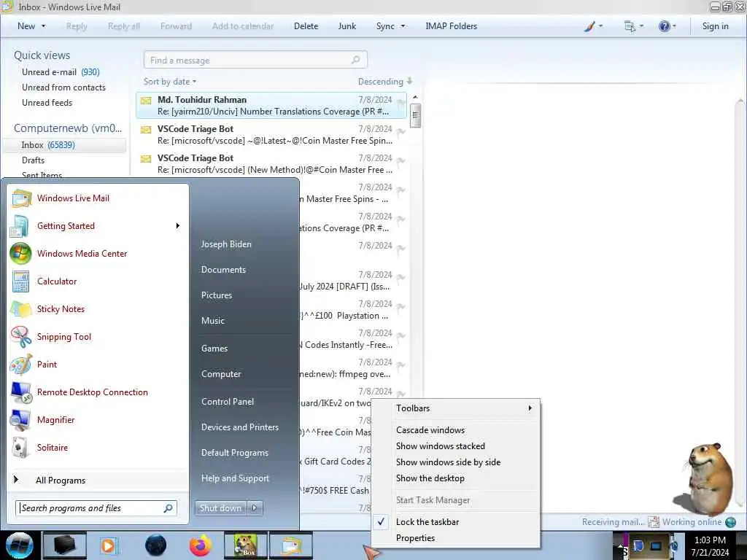Open the Sort by date dropdown

[x=170, y=82]
